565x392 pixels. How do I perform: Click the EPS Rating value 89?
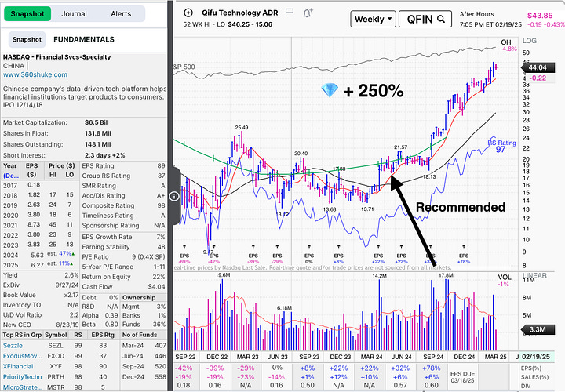(x=161, y=166)
